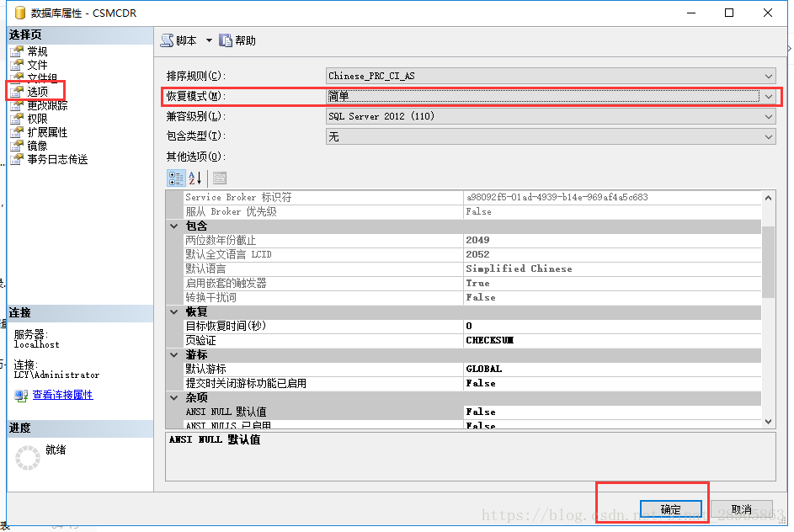Viewport: 794px width, 532px height.
Task: Click the 常规 page icon
Action: (17, 51)
